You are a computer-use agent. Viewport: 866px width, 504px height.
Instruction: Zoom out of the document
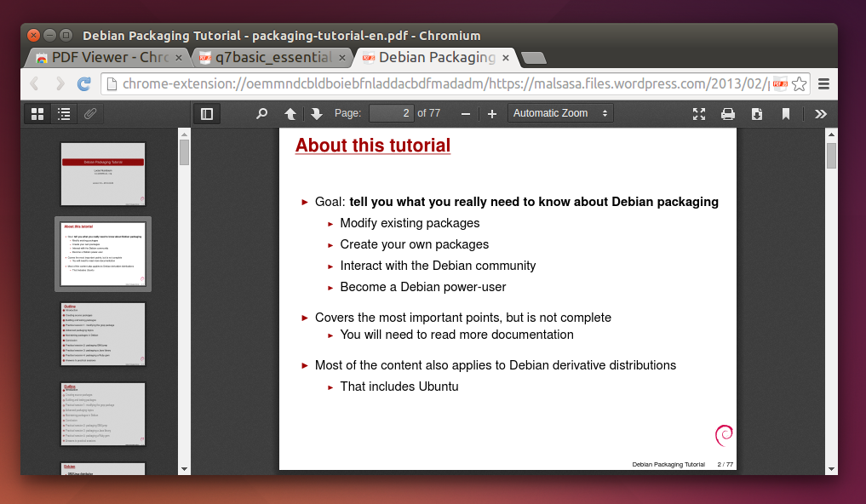pyautogui.click(x=465, y=112)
